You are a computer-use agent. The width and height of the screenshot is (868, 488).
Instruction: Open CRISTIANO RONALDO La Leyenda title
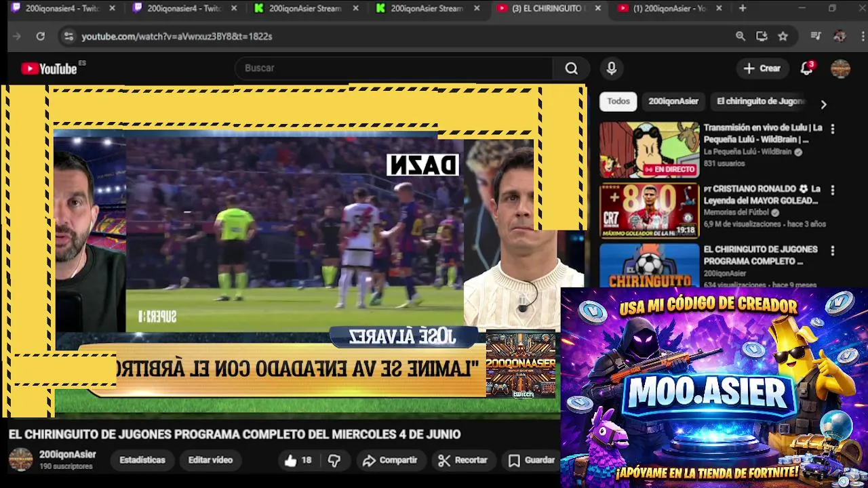point(762,195)
